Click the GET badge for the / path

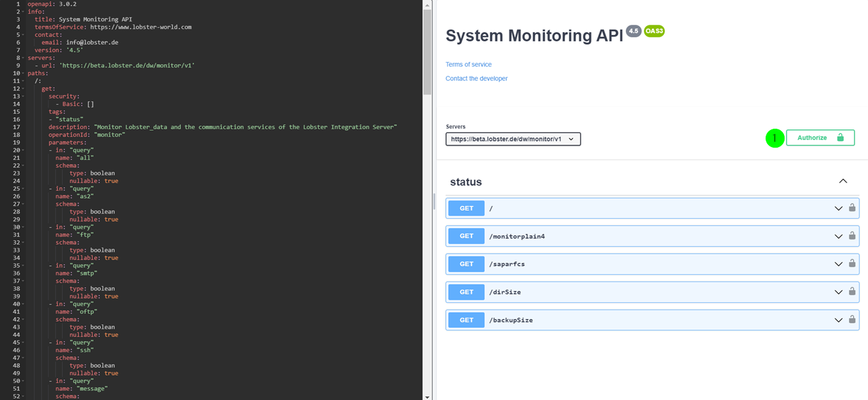pyautogui.click(x=467, y=208)
